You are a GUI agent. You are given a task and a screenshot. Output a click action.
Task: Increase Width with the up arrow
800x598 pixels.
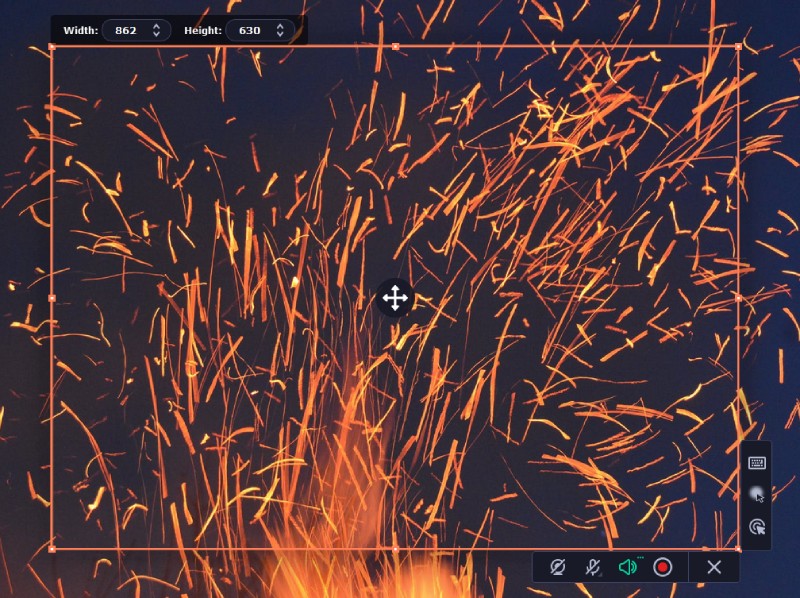(157, 26)
